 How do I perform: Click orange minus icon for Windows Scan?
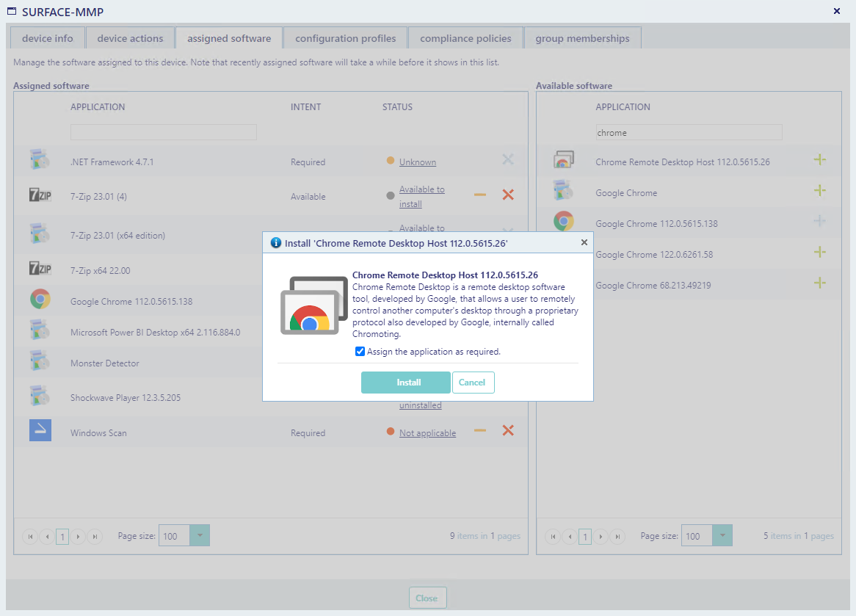tap(480, 431)
